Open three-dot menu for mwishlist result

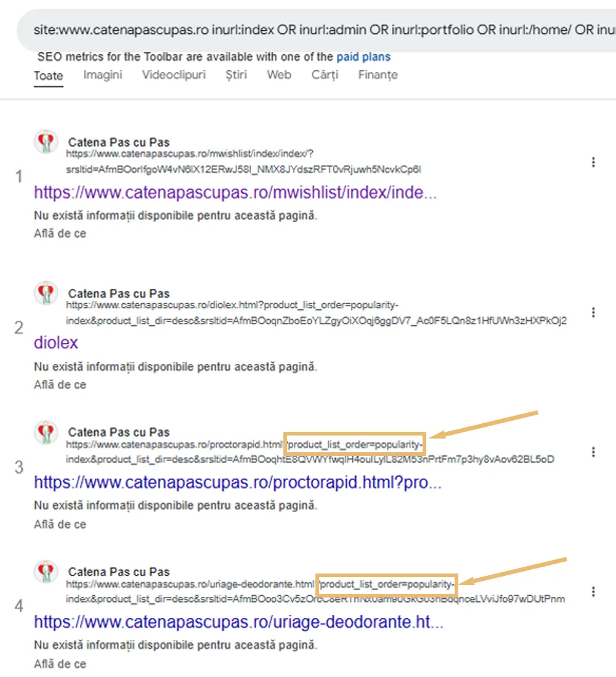pyautogui.click(x=593, y=162)
